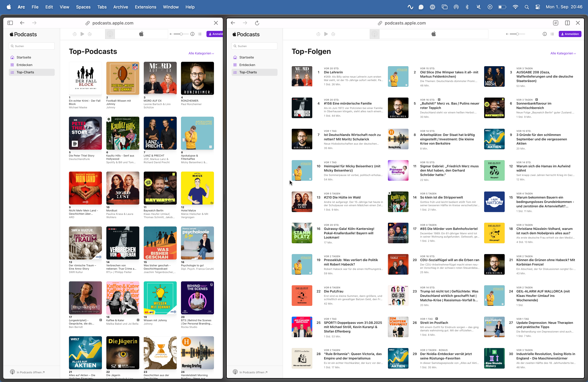Skip back 15 seconds in right player
The image size is (588, 382).
coord(318,34)
